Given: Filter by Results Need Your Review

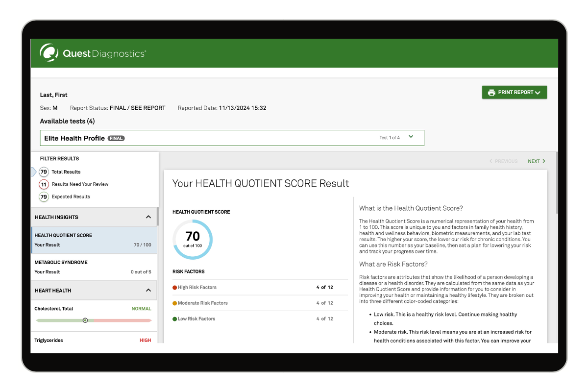Looking at the screenshot, I should [x=44, y=184].
